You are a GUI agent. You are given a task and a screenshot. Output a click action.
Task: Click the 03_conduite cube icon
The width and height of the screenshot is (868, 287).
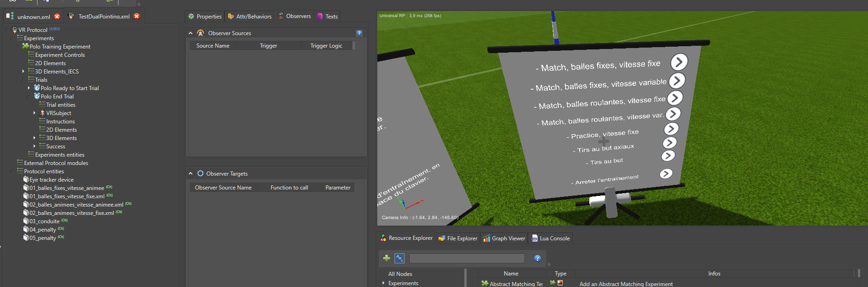(26, 221)
